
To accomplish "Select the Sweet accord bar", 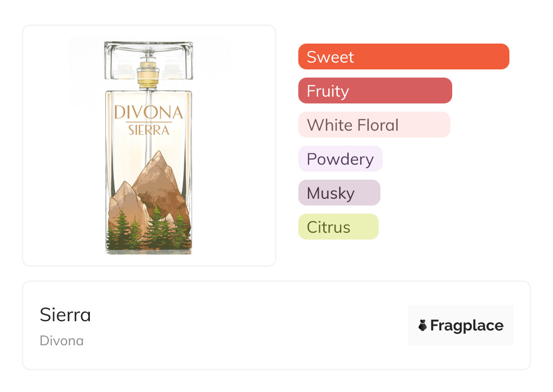I will 404,57.
